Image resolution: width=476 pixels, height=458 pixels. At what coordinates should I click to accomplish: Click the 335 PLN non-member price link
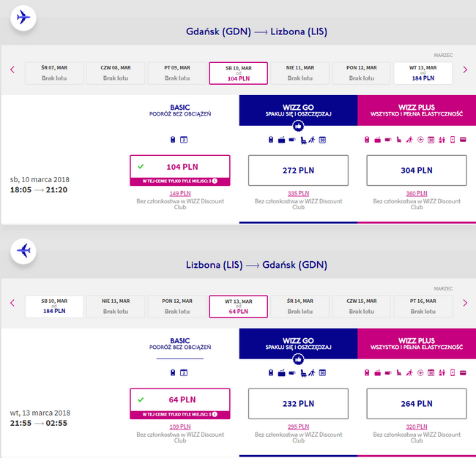point(298,193)
